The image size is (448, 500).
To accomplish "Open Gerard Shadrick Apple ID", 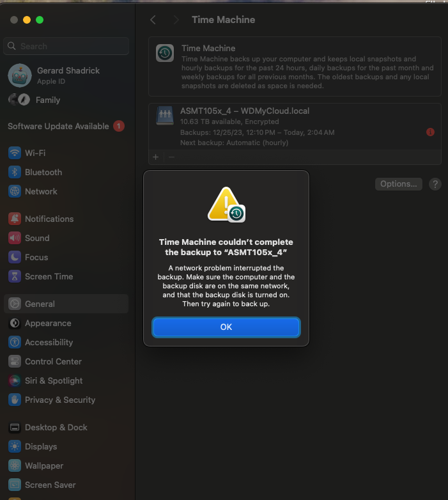I will coord(66,75).
